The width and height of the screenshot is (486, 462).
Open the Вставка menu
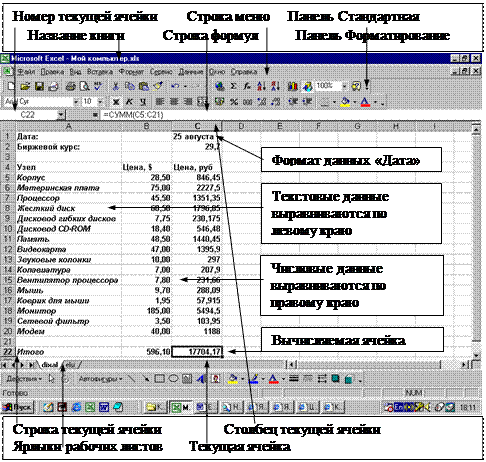click(100, 72)
